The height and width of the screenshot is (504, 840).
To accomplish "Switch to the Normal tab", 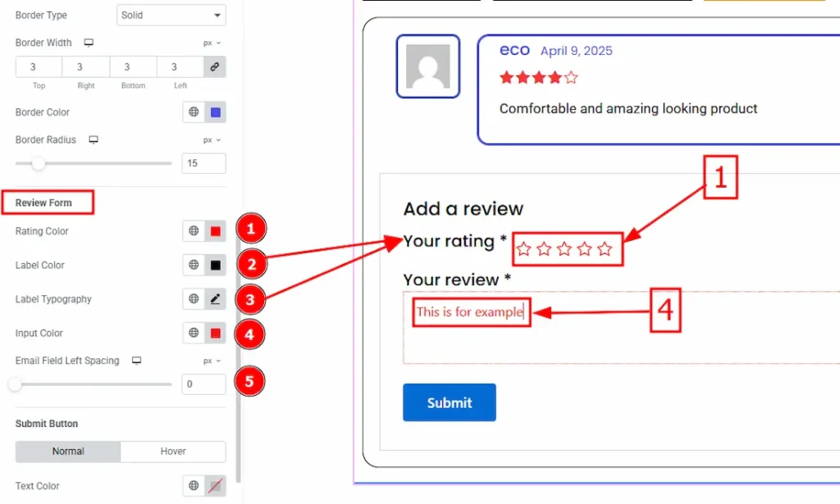I will 68,452.
